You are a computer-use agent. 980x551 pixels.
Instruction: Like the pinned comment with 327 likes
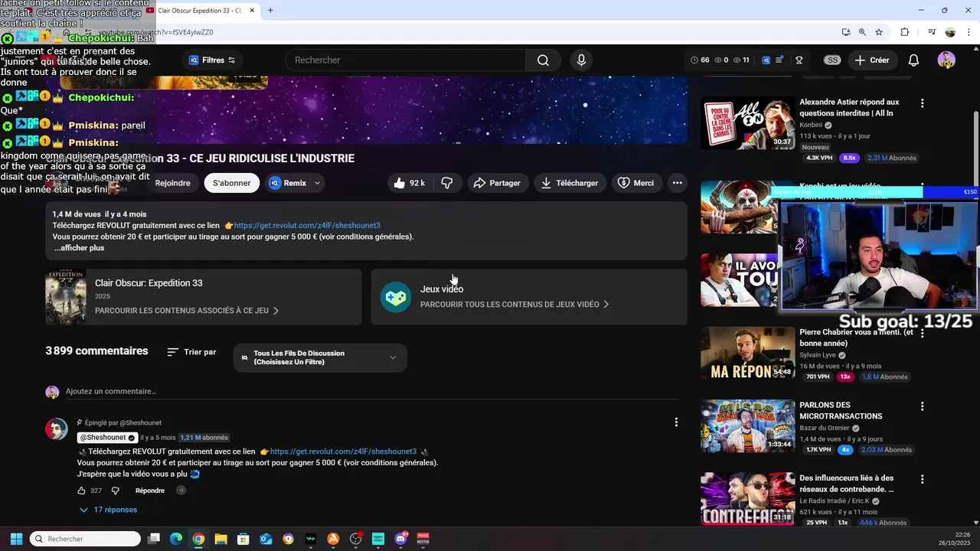coord(81,491)
